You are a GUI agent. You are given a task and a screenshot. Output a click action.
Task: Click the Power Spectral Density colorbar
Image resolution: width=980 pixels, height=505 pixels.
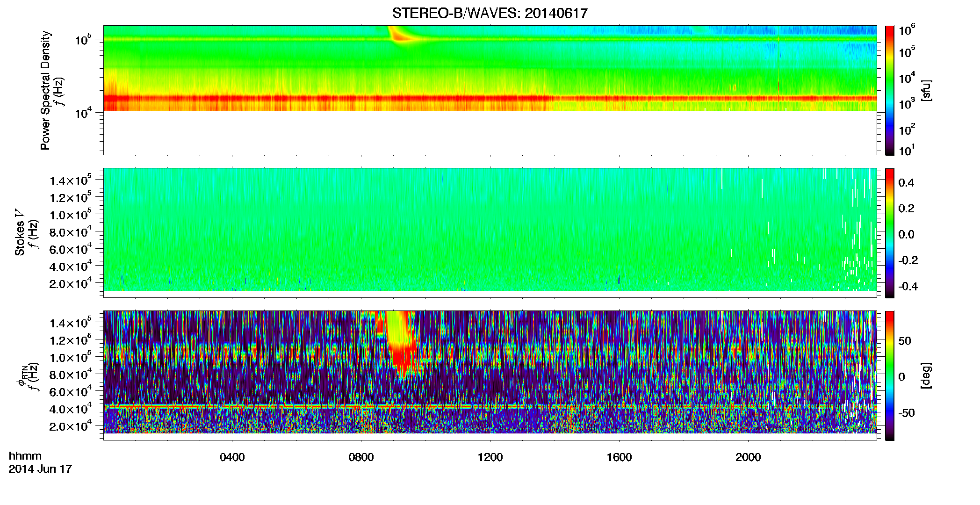click(890, 90)
